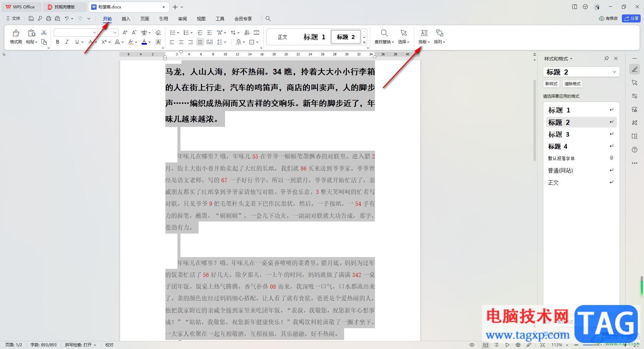Switch to web layout globe icon
644x349 pixels.
click(x=518, y=345)
